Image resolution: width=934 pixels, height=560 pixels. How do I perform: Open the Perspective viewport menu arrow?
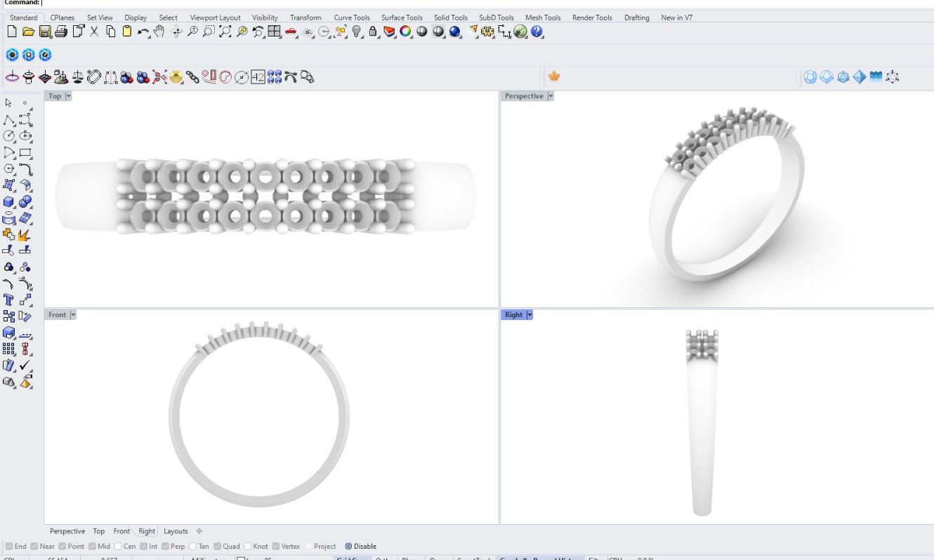(x=551, y=96)
